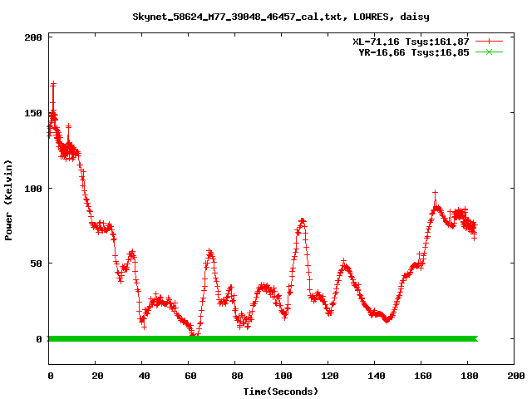Select the YR-16.66 Tsys:16.85 legend label

point(414,52)
